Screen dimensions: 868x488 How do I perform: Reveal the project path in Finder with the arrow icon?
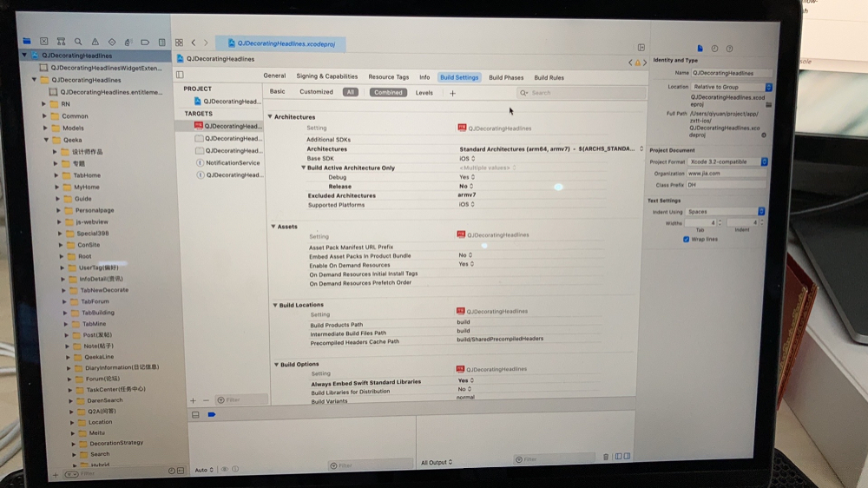coord(763,135)
